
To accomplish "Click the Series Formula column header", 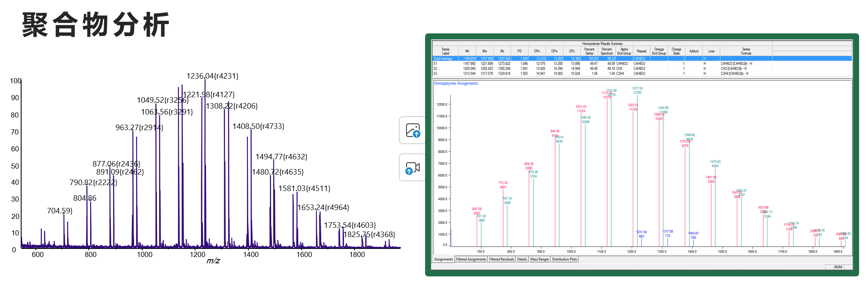I will click(x=746, y=51).
